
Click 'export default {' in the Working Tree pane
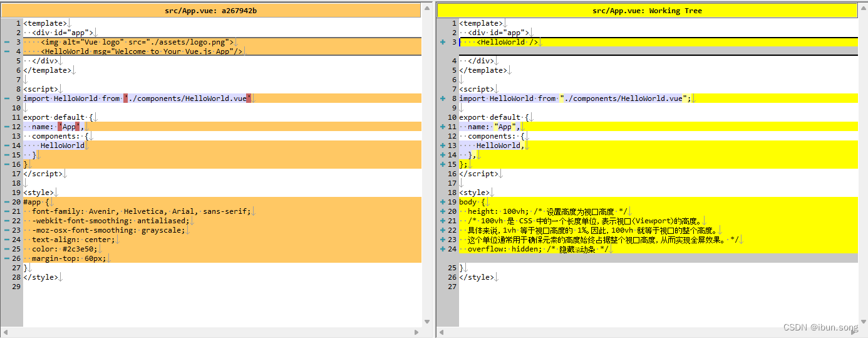(493, 117)
